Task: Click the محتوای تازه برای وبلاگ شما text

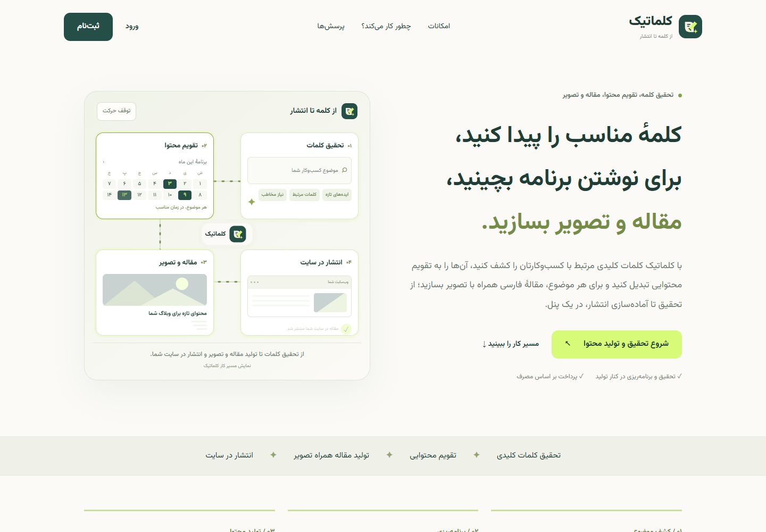Action: click(178, 314)
